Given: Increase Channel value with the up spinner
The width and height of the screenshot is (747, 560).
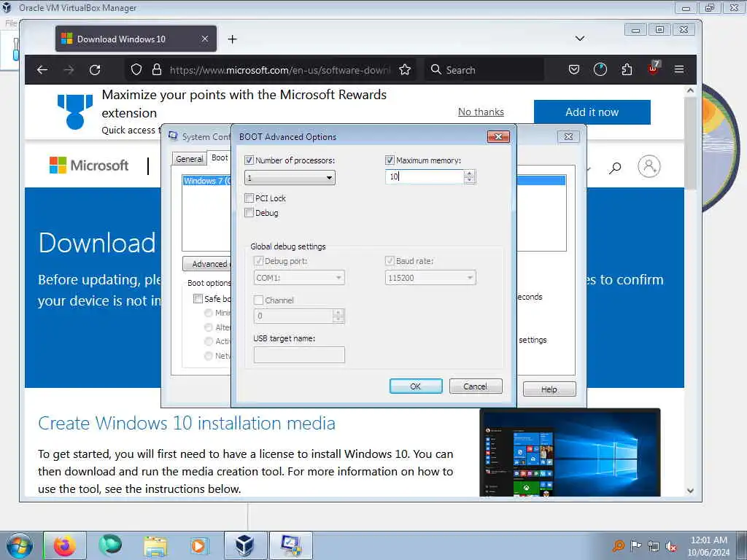Looking at the screenshot, I should [x=338, y=312].
